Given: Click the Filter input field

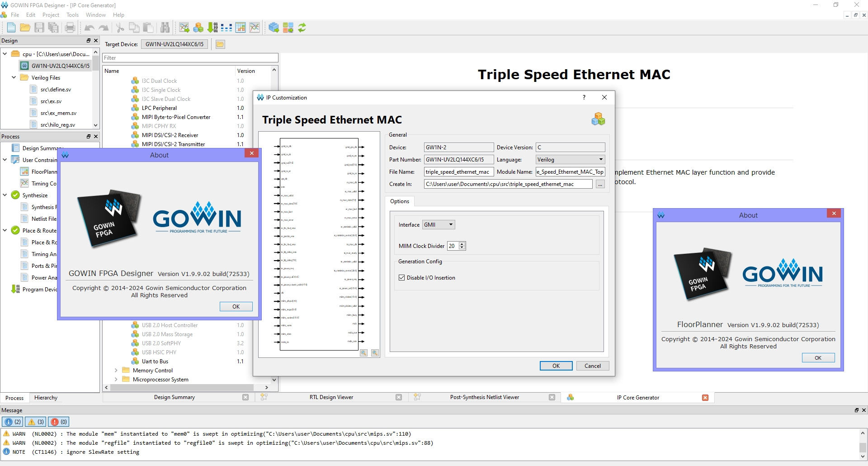Looking at the screenshot, I should click(x=190, y=58).
